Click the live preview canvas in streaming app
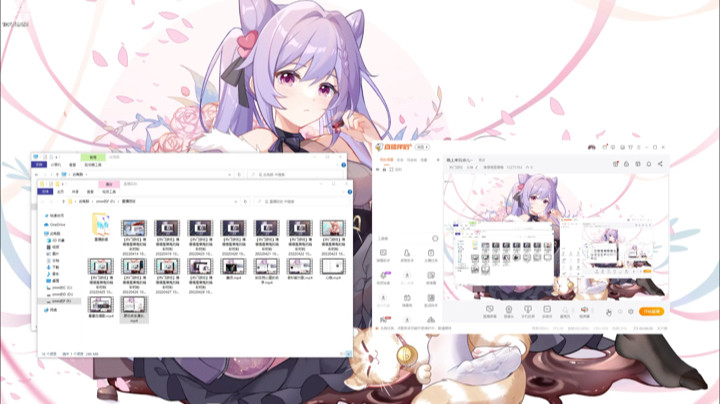The height and width of the screenshot is (404, 720). (x=556, y=236)
